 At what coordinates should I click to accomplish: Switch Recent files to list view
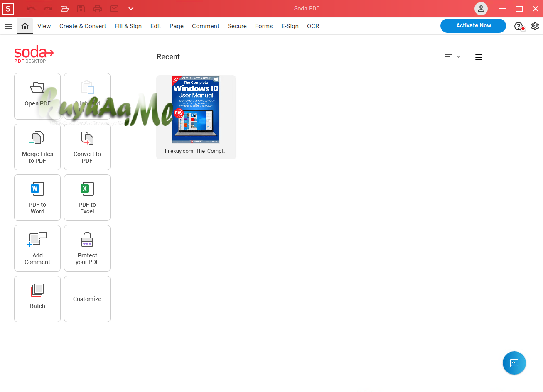coord(479,57)
